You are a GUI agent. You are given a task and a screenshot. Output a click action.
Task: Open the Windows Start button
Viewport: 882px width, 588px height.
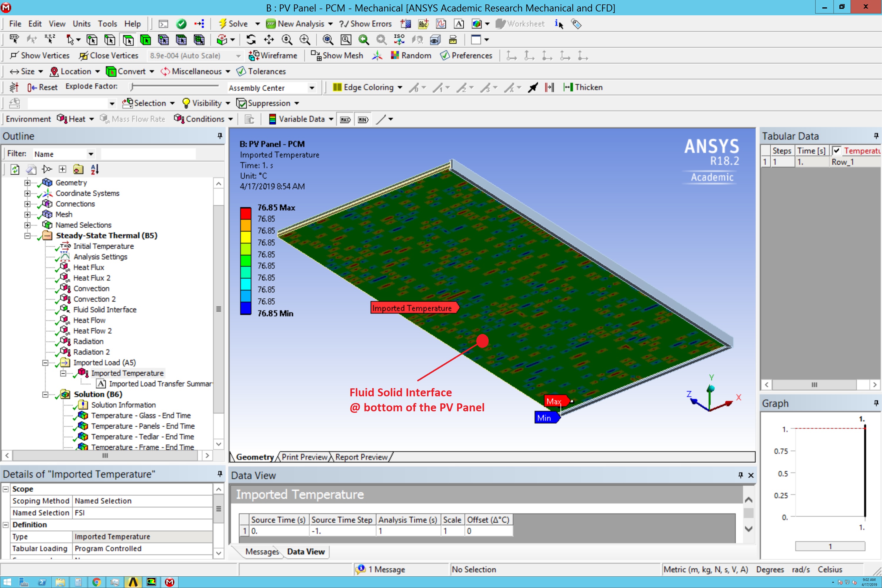[x=7, y=582]
